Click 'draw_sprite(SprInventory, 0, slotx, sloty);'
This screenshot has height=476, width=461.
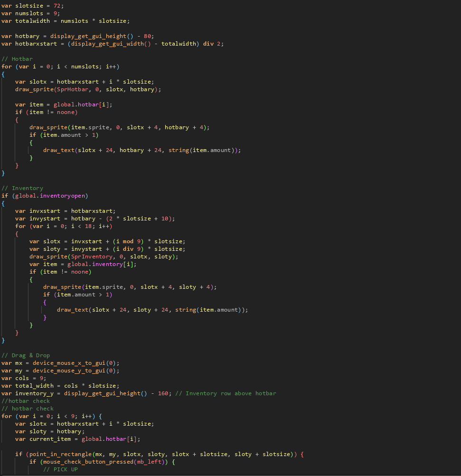click(104, 257)
